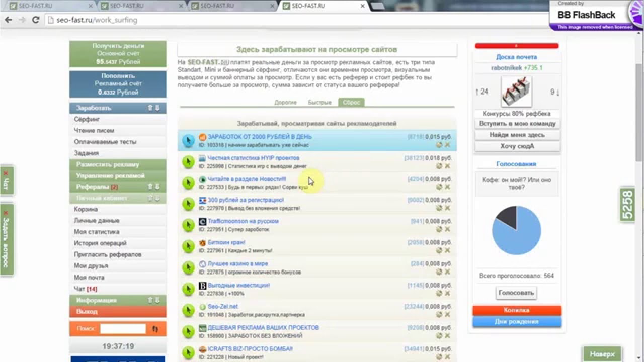Close the Чат side tab with red X
This screenshot has width=644, height=362.
pyautogui.click(x=6, y=173)
